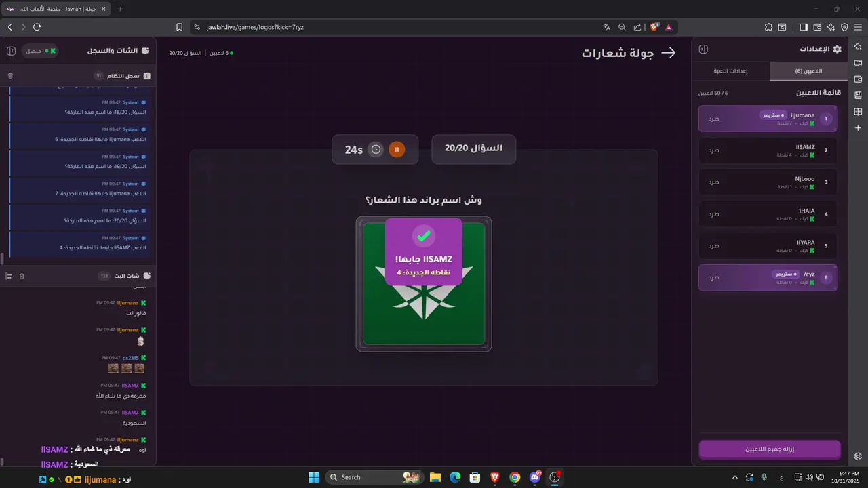Open the translate page icon
868x488 pixels.
point(606,27)
